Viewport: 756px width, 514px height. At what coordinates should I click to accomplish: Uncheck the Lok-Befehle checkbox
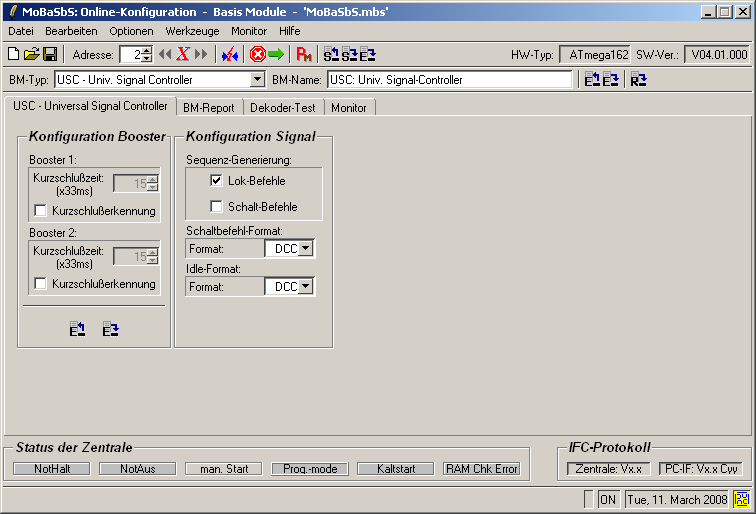(216, 181)
